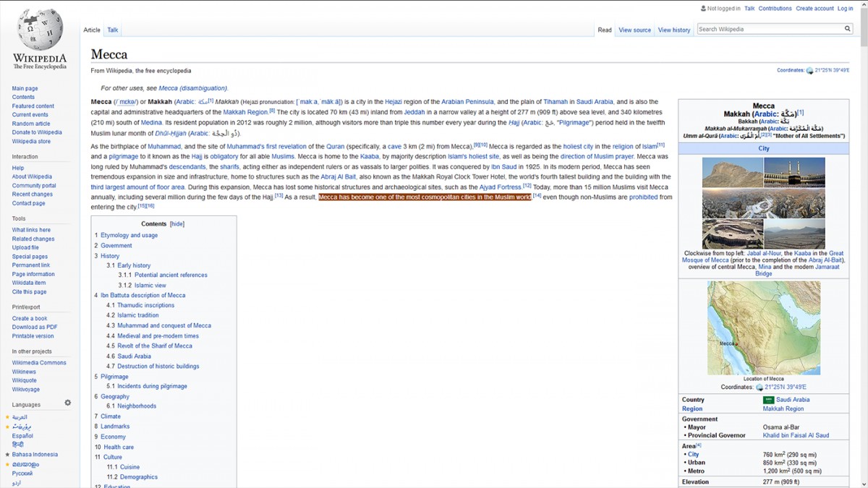Switch language to Español
Image resolution: width=868 pixels, height=488 pixels.
22,436
